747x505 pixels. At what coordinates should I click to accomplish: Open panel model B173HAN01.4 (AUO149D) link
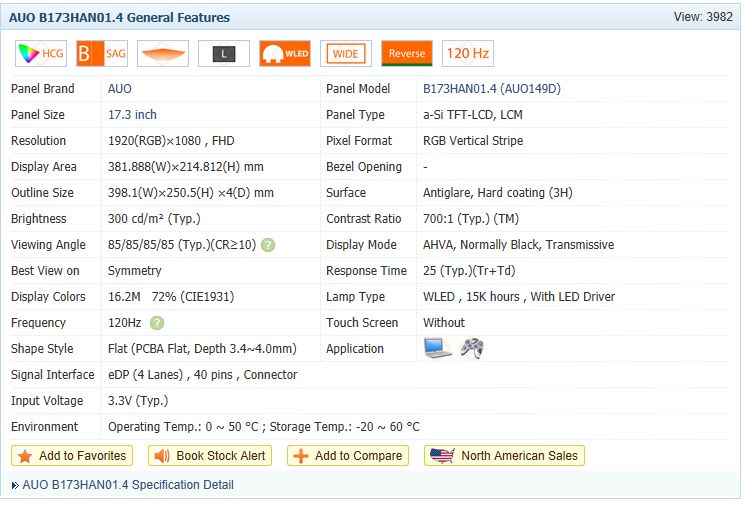[492, 89]
